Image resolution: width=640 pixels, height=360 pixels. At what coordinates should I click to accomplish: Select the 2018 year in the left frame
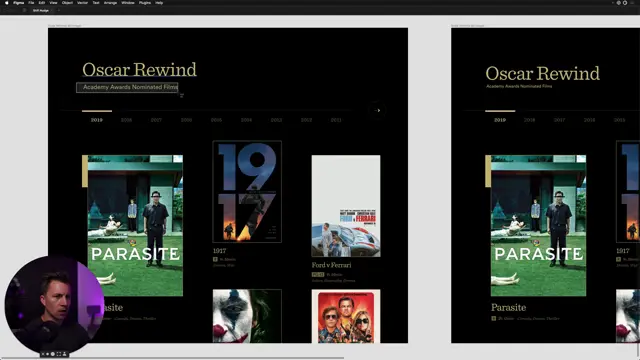coord(126,120)
